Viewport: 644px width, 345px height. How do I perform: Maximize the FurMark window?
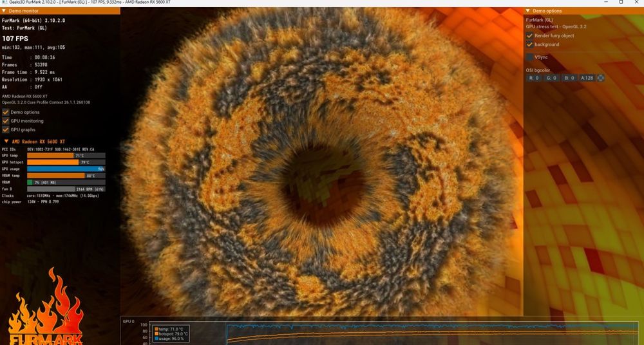[621, 2]
